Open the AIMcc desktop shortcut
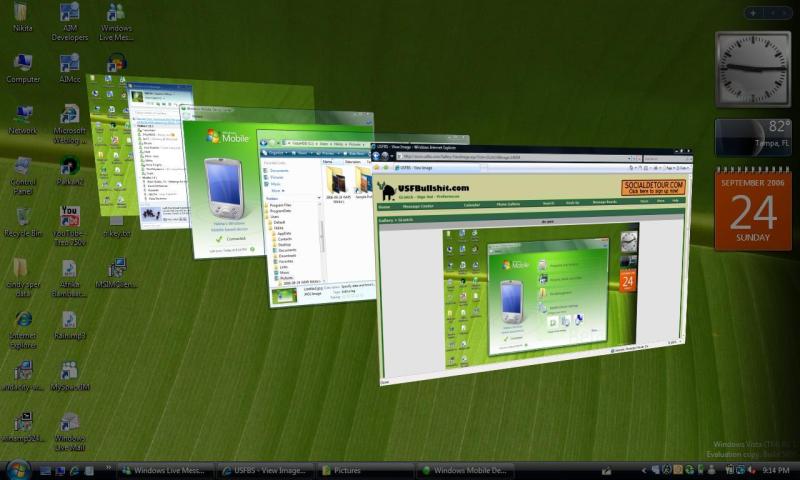The height and width of the screenshot is (480, 800). pos(70,68)
